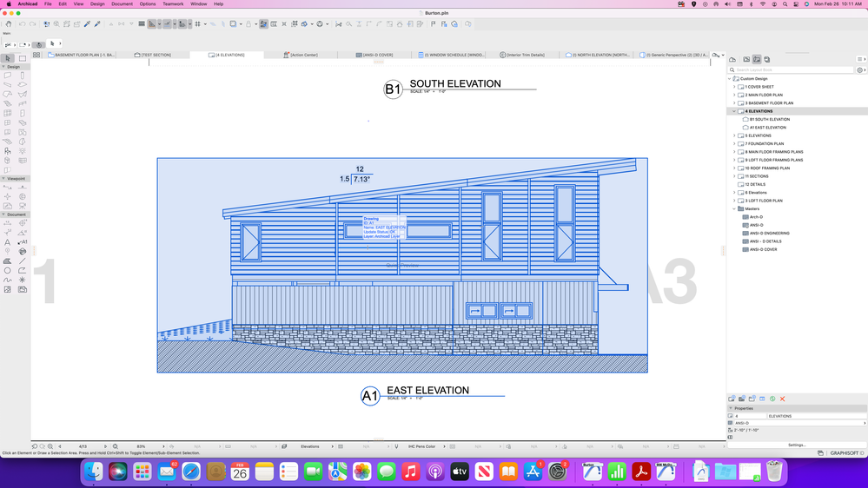868x488 pixels.
Task: Edit the ELEVATIONS layout name field
Action: pyautogui.click(x=817, y=416)
